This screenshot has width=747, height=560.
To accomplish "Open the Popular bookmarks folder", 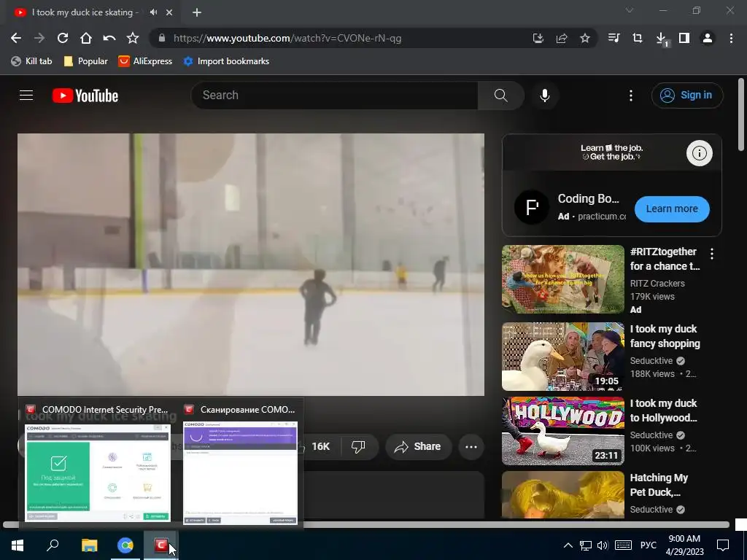I will 86,61.
